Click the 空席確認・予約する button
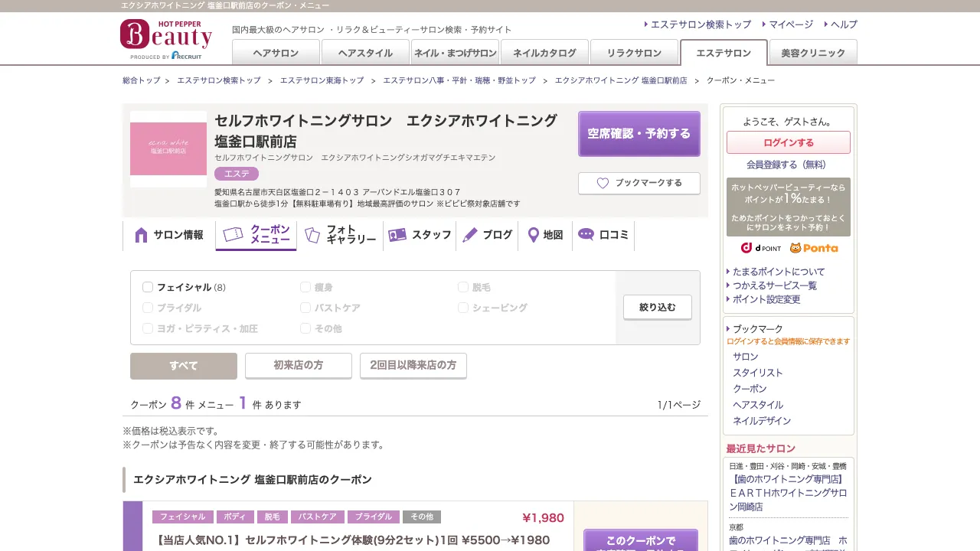Viewport: 980px width, 551px height. coord(639,134)
